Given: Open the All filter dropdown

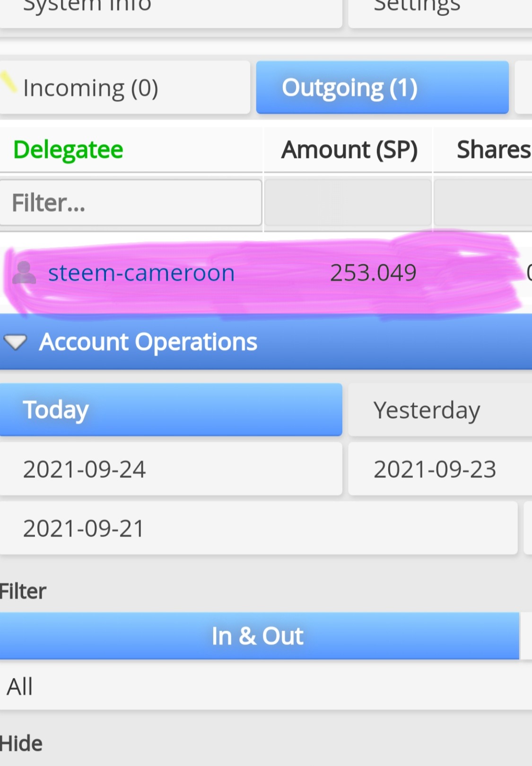Looking at the screenshot, I should tap(266, 687).
